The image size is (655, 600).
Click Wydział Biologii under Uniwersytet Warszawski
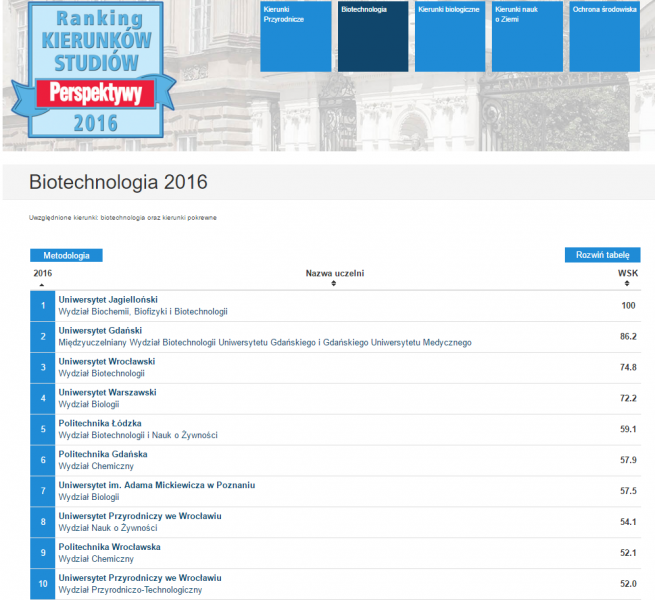[89, 404]
